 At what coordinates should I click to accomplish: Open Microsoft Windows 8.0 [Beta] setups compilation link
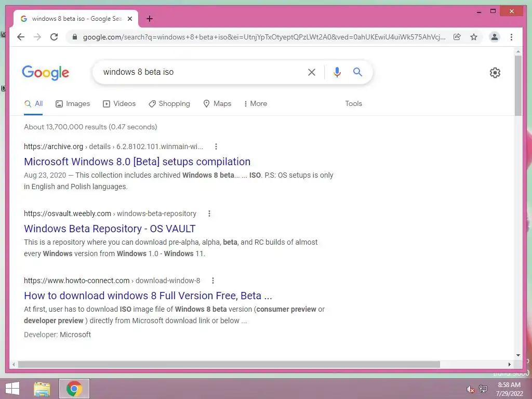pyautogui.click(x=137, y=162)
